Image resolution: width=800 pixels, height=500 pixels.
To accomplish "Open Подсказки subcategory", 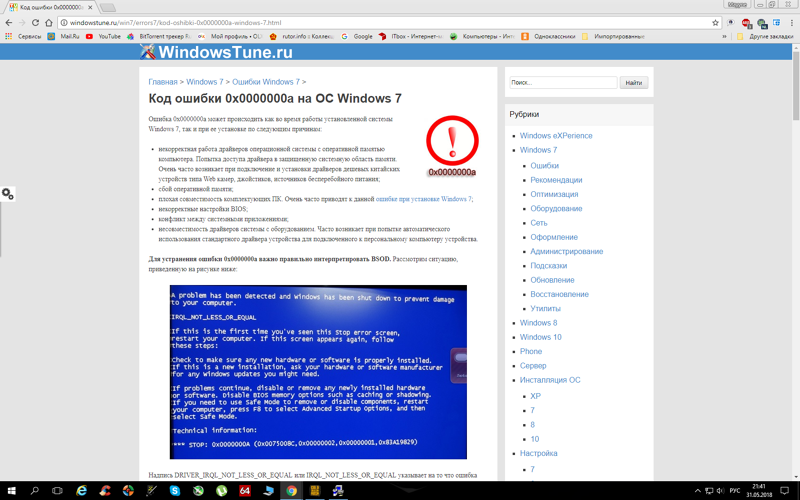I will (548, 265).
